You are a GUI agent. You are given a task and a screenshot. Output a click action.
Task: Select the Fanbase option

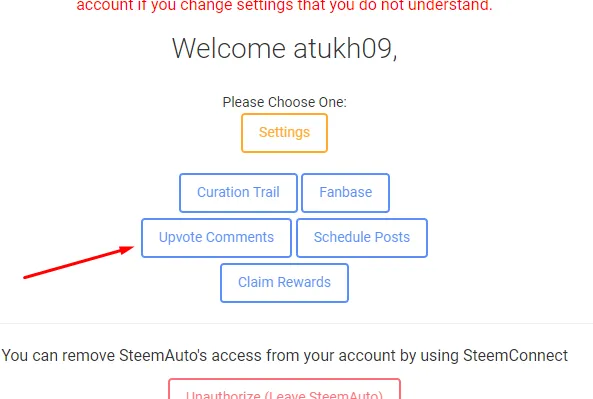pyautogui.click(x=345, y=193)
